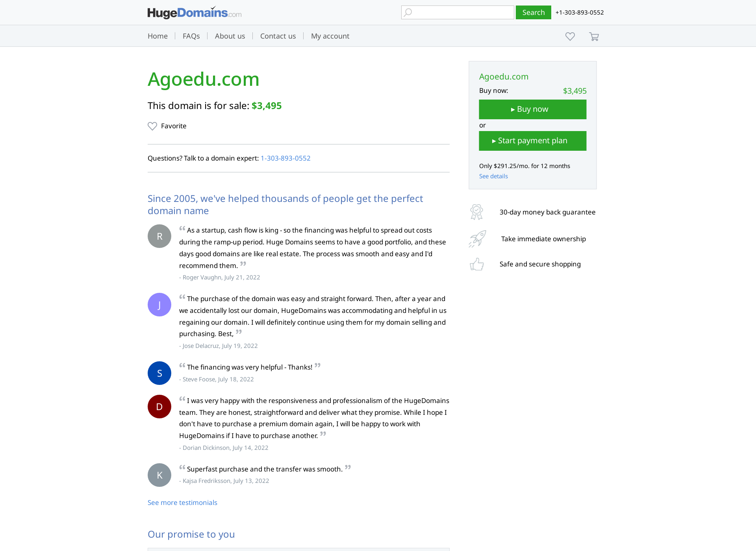Click the About us navigation tab
This screenshot has width=756, height=551.
[230, 36]
